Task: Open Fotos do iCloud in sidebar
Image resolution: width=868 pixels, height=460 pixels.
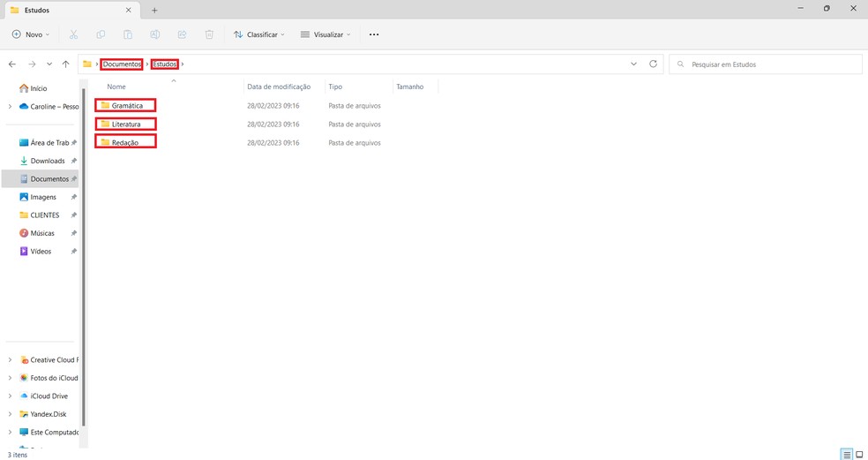Action: coord(49,378)
